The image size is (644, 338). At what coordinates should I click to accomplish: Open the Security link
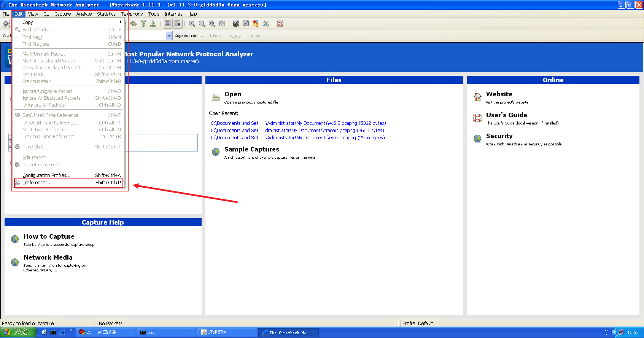tap(499, 136)
